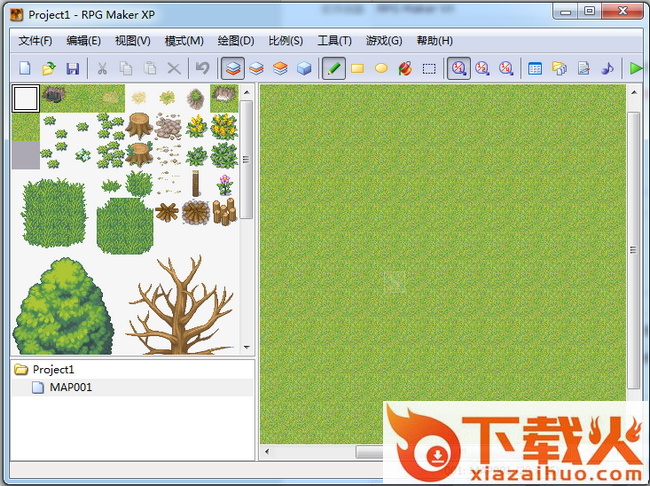Click the Paste clipboard icon

pyautogui.click(x=150, y=68)
